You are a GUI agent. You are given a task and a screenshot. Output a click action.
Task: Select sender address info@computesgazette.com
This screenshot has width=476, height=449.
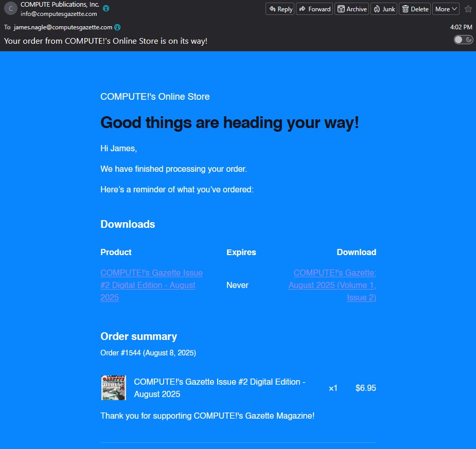(59, 14)
